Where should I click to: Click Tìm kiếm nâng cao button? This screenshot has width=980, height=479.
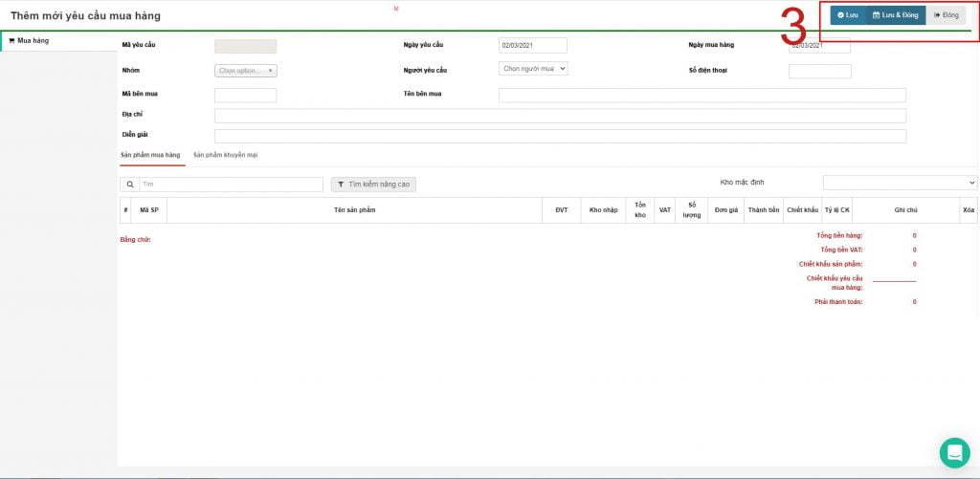click(374, 185)
